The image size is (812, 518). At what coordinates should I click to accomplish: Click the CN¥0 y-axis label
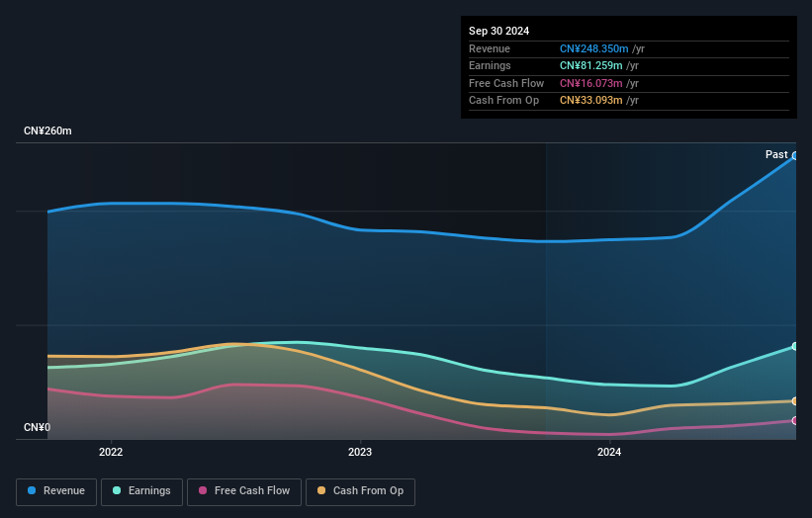[38, 427]
